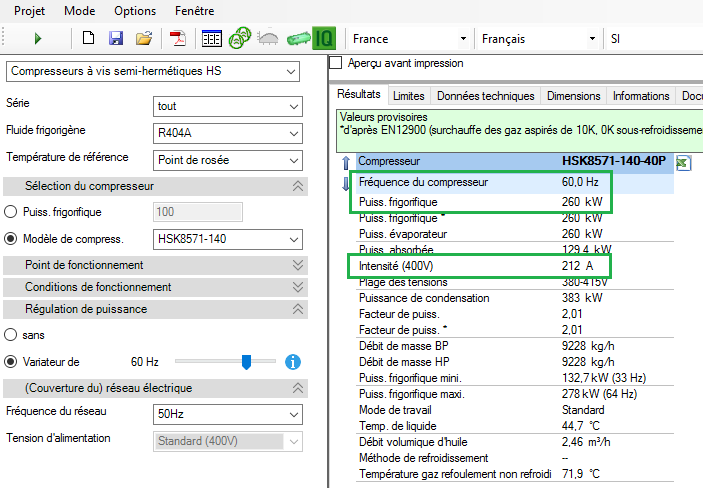Viewport: 703px width, 488px height.
Task: Click the green IQ module icon
Action: click(323, 39)
